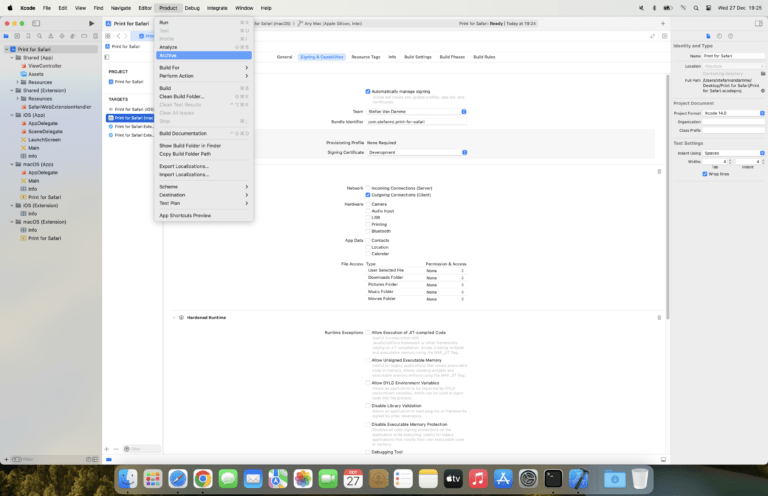
Task: Open Spotlight search in the menu bar
Action: coord(696,8)
